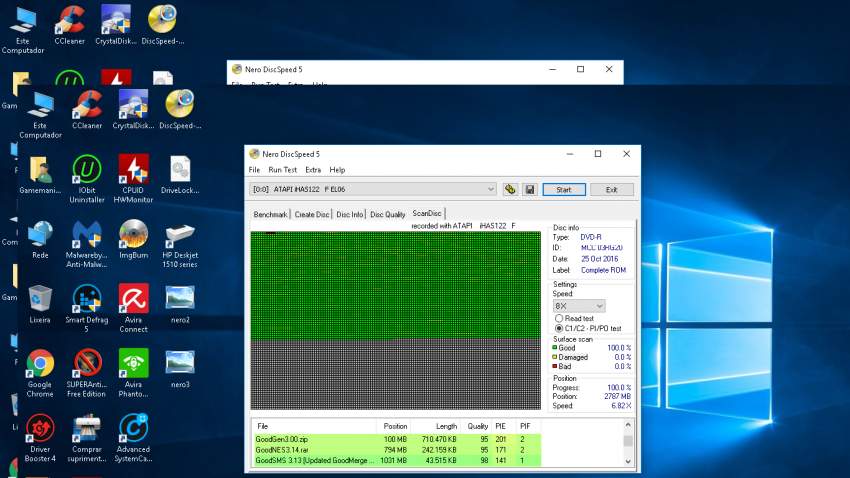This screenshot has height=478, width=850.
Task: Open the 8X speed dropdown
Action: click(x=579, y=306)
